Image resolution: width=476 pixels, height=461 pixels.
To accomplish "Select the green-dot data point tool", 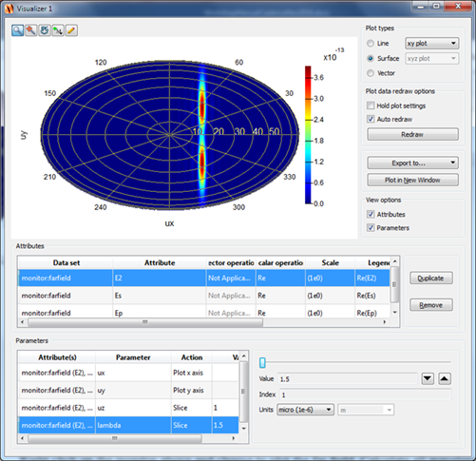I will click(x=58, y=30).
